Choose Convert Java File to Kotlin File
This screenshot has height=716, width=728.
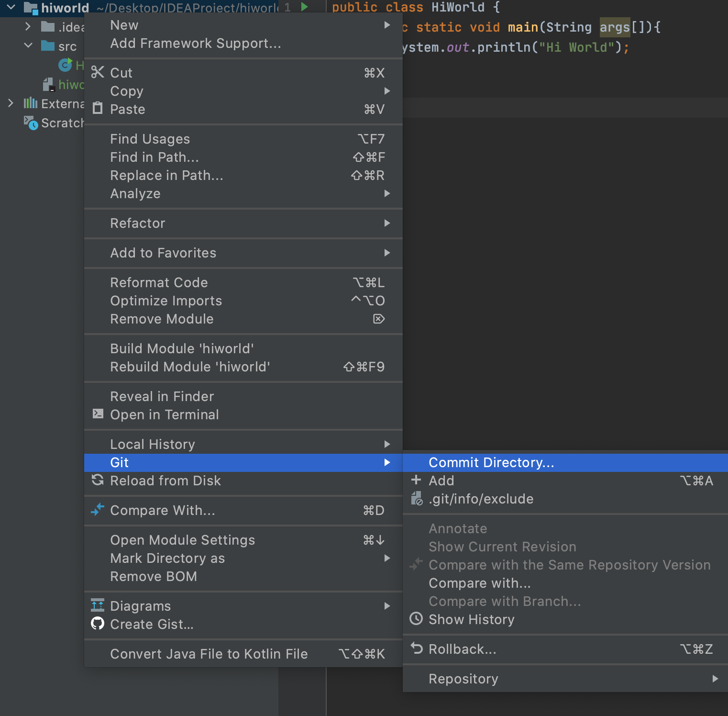pos(243,654)
